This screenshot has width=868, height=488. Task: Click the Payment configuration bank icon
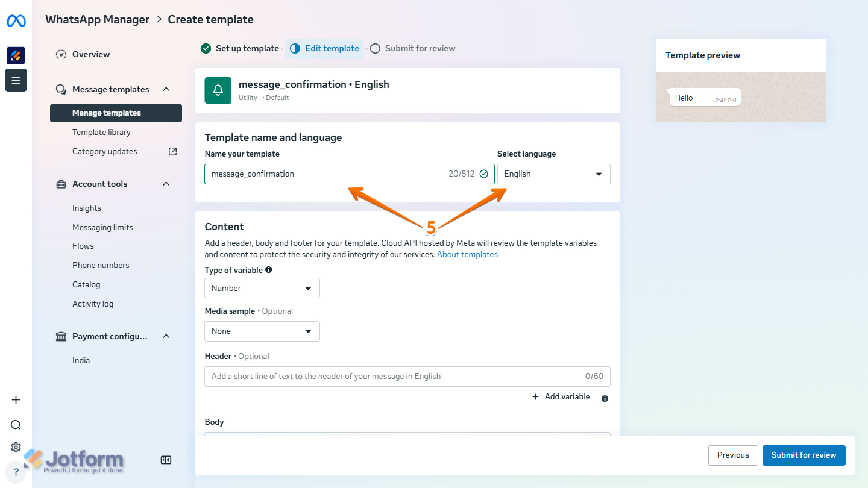(61, 336)
